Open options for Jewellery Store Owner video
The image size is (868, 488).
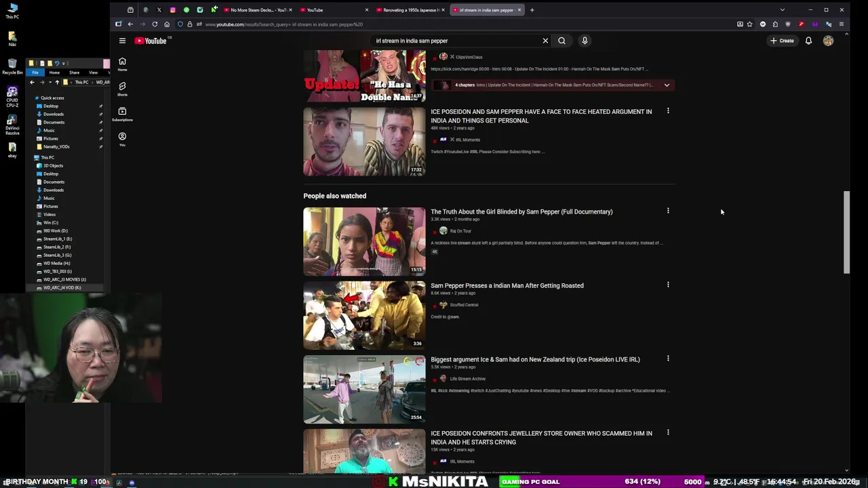pyautogui.click(x=668, y=432)
